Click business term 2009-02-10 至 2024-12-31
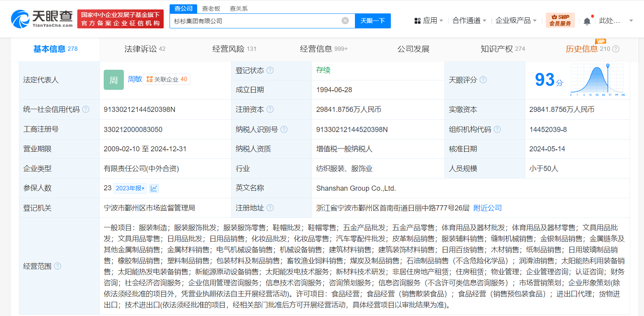Screen dimensions: 644x316 145,149
